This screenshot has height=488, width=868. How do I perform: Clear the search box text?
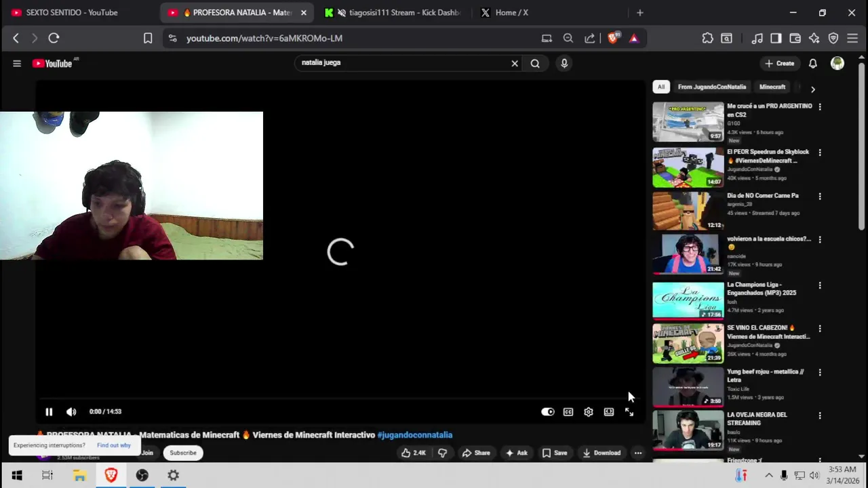(515, 63)
